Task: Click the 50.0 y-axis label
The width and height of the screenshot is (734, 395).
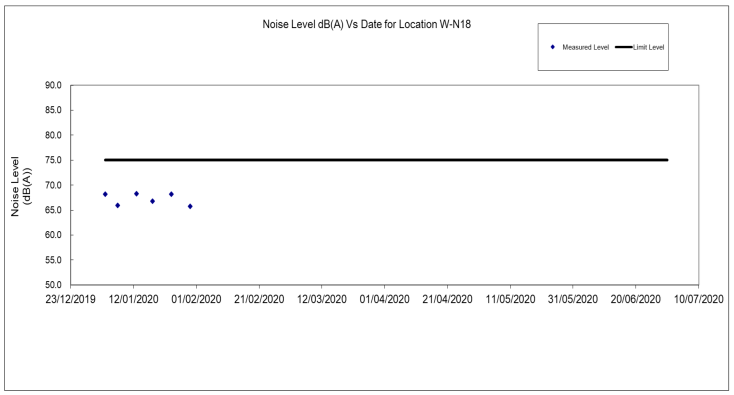Action: 53,285
